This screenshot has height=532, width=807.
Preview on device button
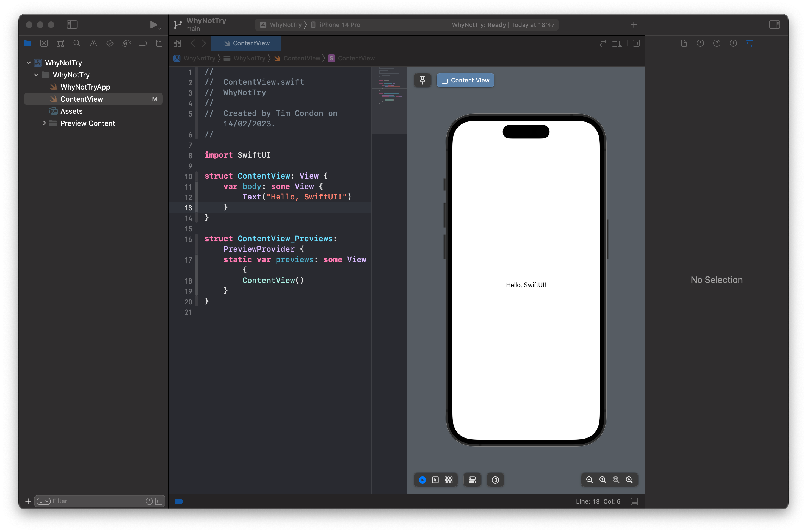pos(495,480)
